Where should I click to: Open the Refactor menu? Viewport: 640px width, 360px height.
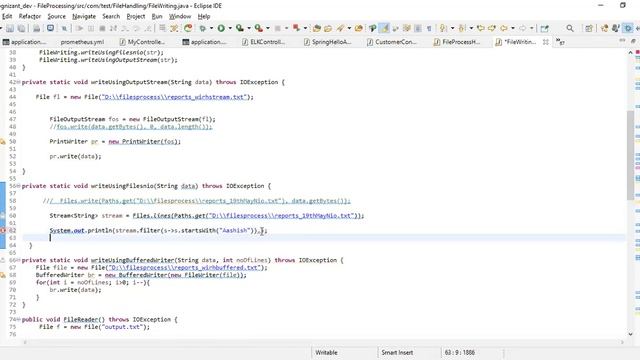[x=29, y=16]
